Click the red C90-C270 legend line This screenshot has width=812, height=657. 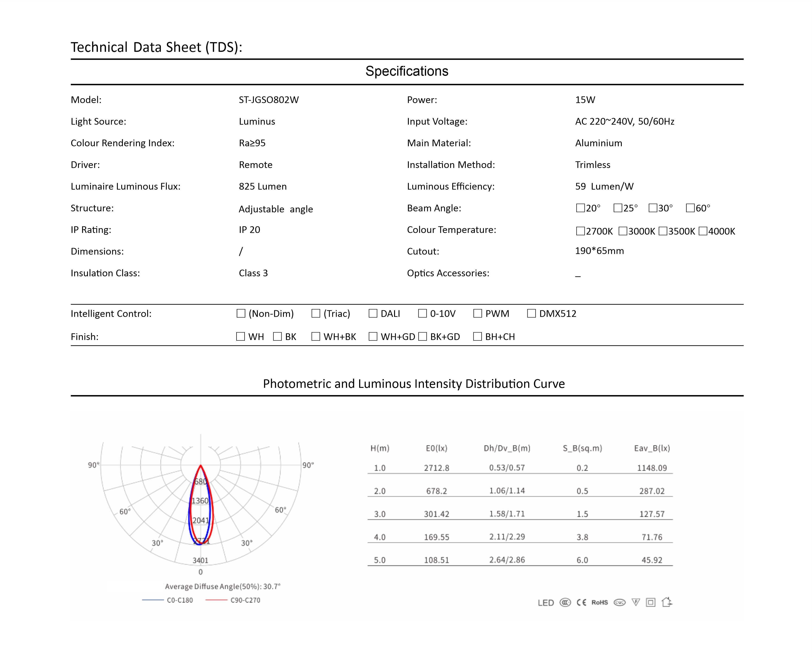pos(216,600)
